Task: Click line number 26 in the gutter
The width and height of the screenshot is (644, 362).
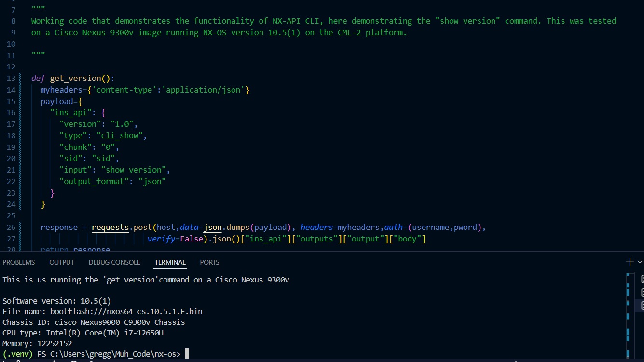Action: (11, 227)
